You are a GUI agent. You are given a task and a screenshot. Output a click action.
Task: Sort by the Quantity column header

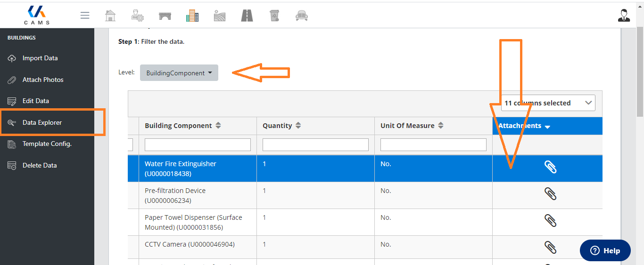pos(282,126)
